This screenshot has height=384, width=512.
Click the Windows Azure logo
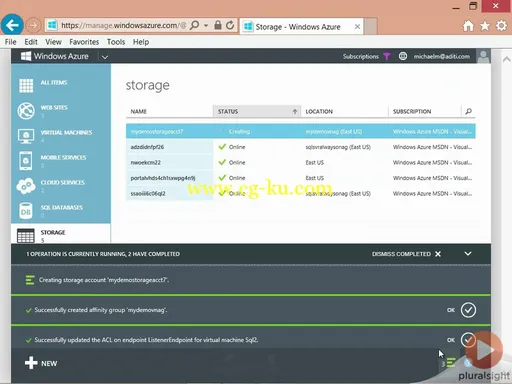point(55,56)
